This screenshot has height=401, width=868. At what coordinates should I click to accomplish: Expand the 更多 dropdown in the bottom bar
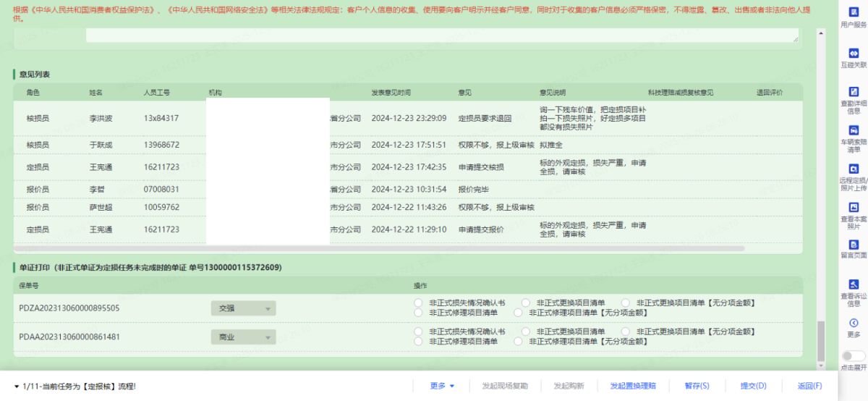pos(442,386)
